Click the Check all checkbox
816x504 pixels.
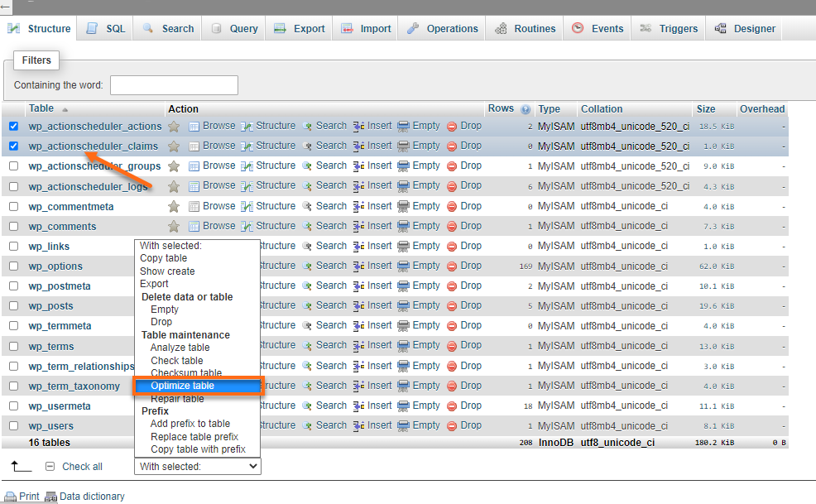point(51,466)
